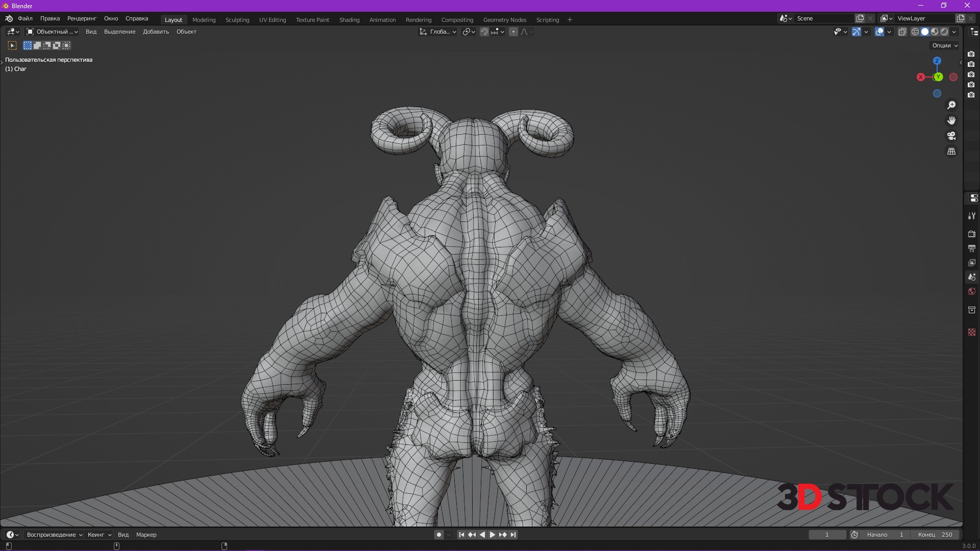Open the Добавить menu in viewport header

coord(156,32)
